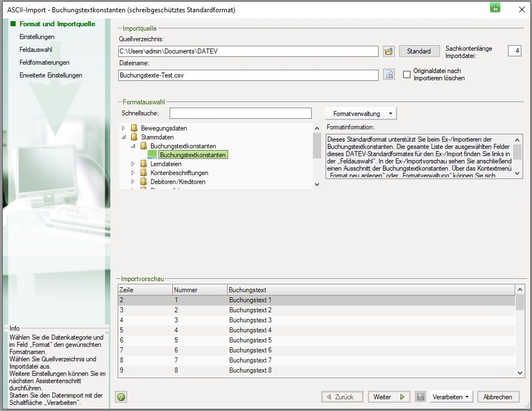Screen dimensions: 532x411
Task: Go to the Format und Importquelle step
Action: tap(57, 24)
